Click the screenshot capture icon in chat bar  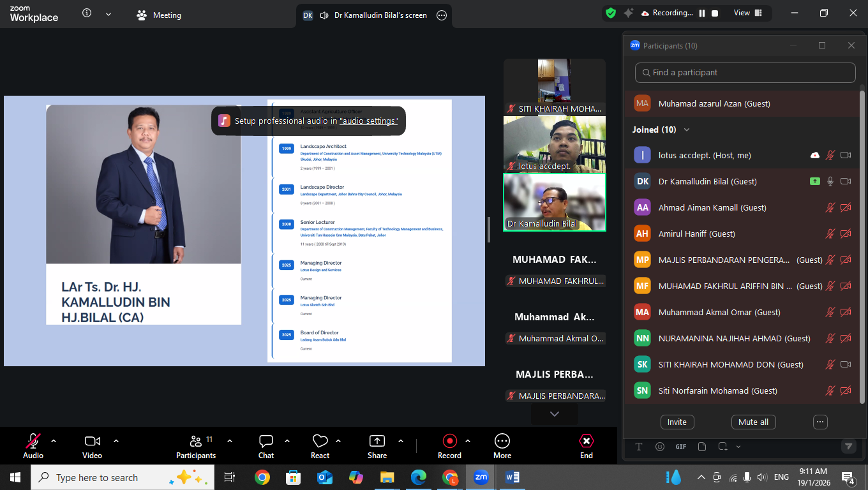click(x=723, y=447)
